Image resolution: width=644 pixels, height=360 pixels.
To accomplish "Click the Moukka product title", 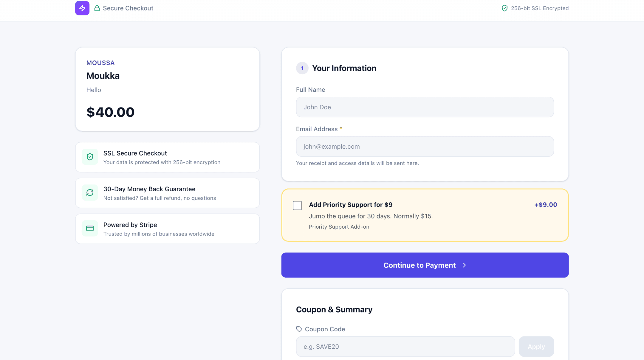I will point(103,76).
